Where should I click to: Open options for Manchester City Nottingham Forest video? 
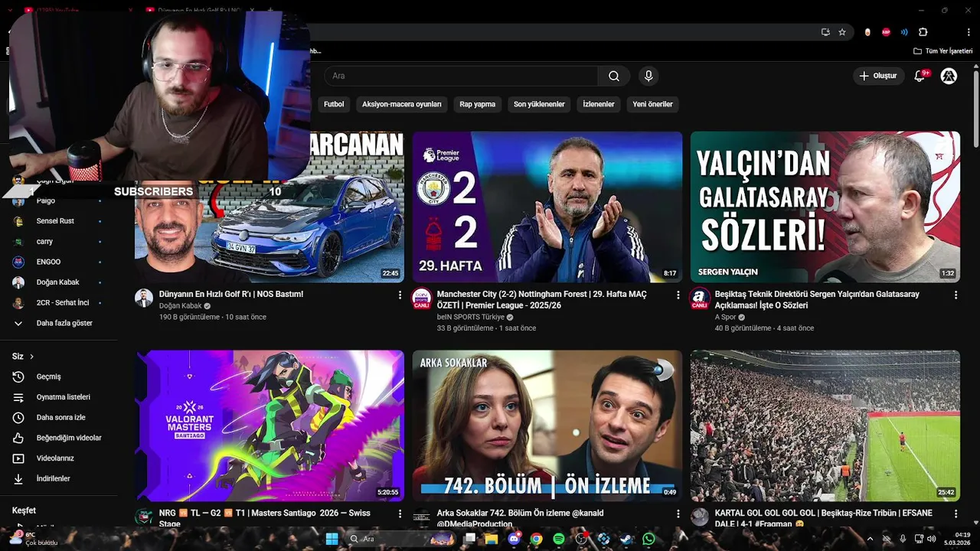point(677,295)
